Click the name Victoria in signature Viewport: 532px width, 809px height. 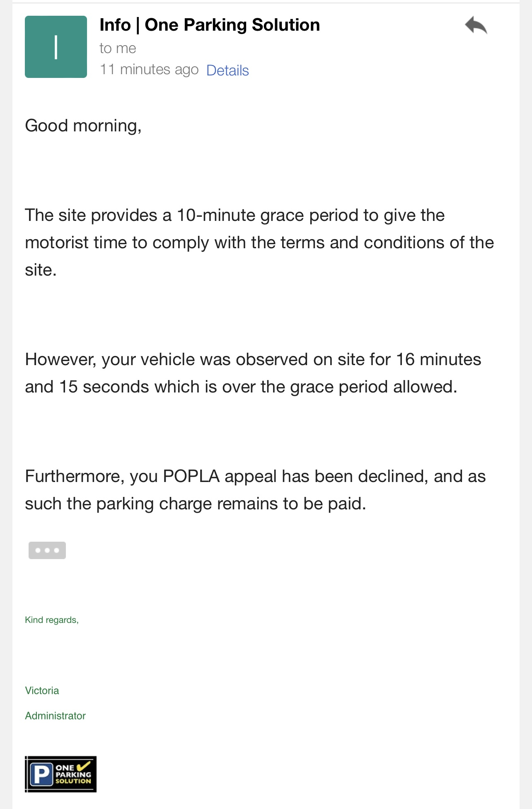coord(42,690)
